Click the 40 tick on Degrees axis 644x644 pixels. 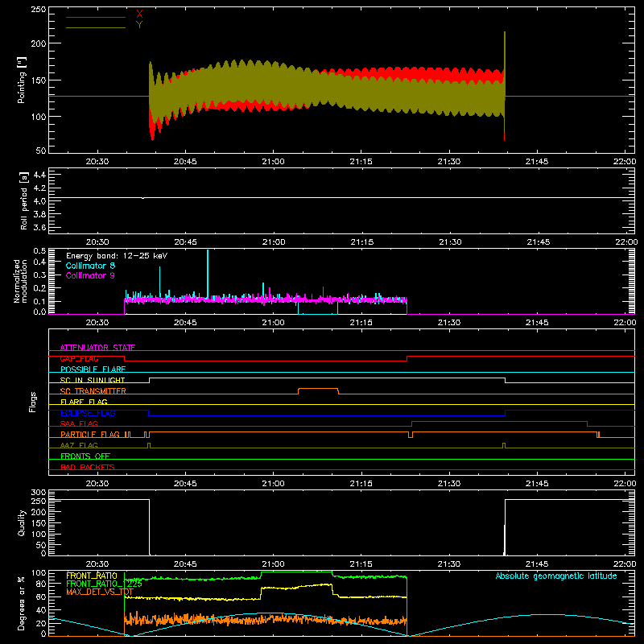41,610
